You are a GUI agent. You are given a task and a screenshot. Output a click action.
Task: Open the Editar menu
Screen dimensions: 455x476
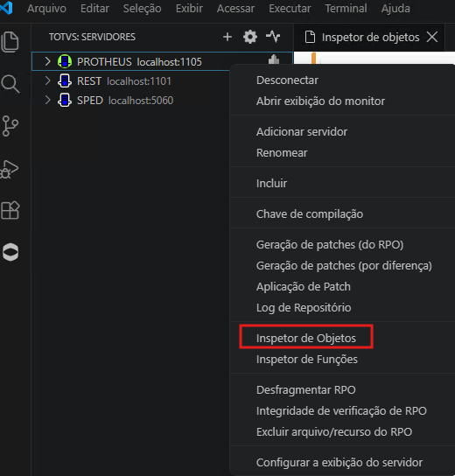coord(94,9)
